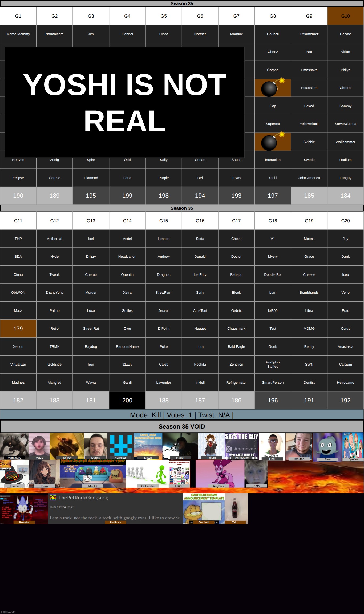The height and width of the screenshot is (614, 364).
Task: Select the Manticore creature image
Action: (x=14, y=446)
